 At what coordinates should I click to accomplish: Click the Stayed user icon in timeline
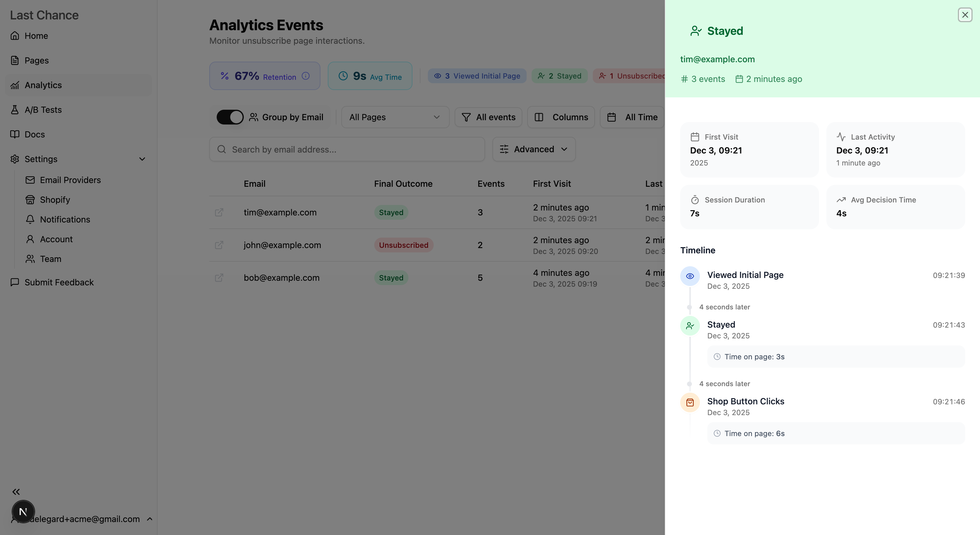[x=690, y=326]
